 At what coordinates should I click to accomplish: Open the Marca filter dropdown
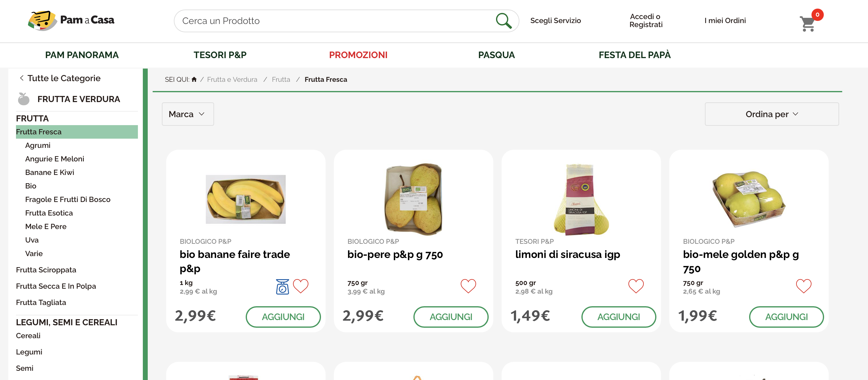[188, 114]
